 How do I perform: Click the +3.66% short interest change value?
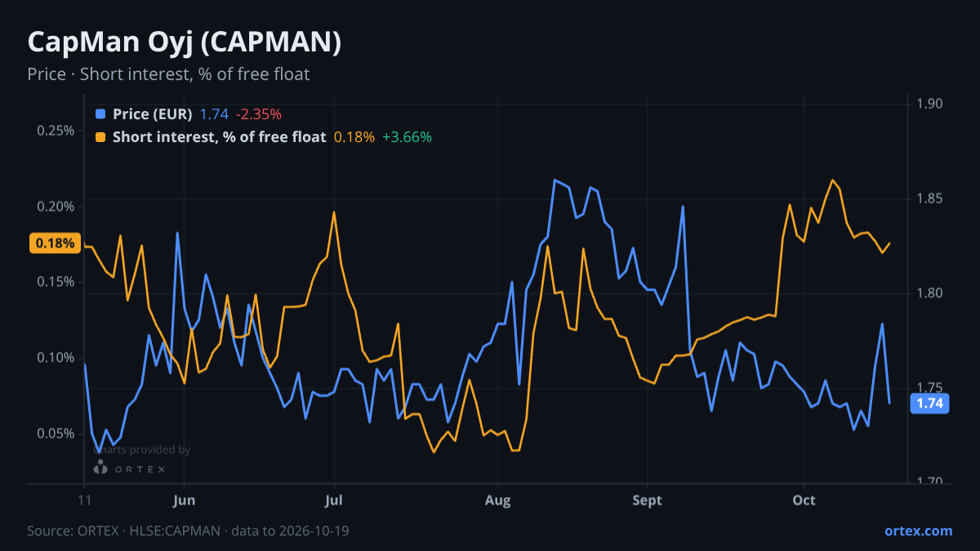407,137
